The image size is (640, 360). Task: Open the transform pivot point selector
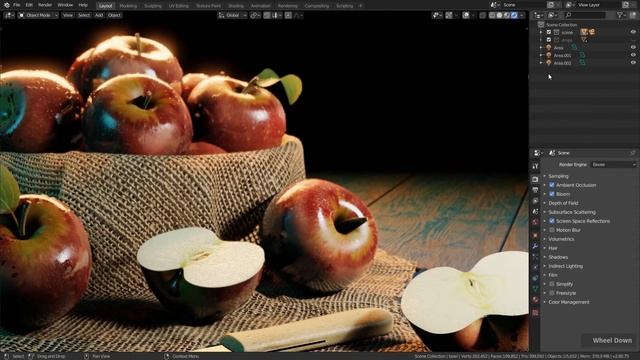(256, 15)
